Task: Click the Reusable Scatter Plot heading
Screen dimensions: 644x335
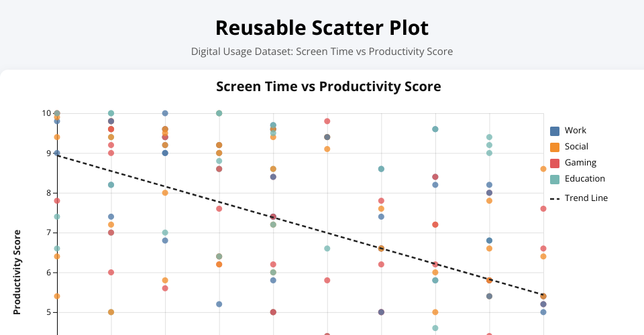Action: pos(322,28)
